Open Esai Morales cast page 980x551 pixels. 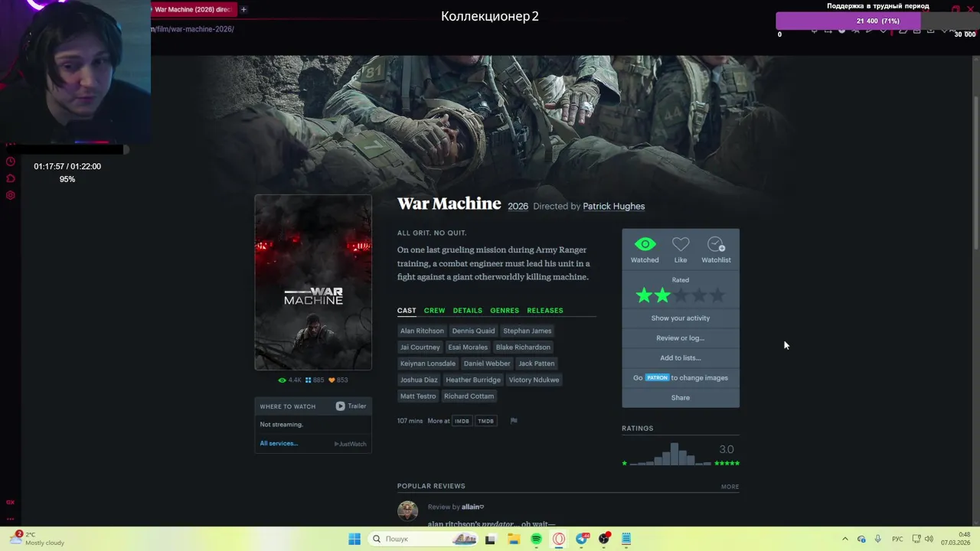coord(468,347)
